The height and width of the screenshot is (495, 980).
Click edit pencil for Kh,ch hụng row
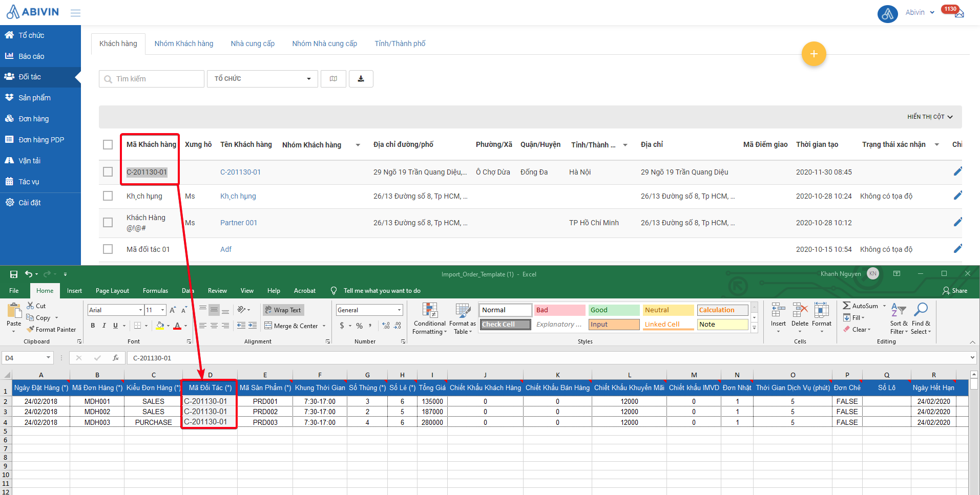point(957,196)
